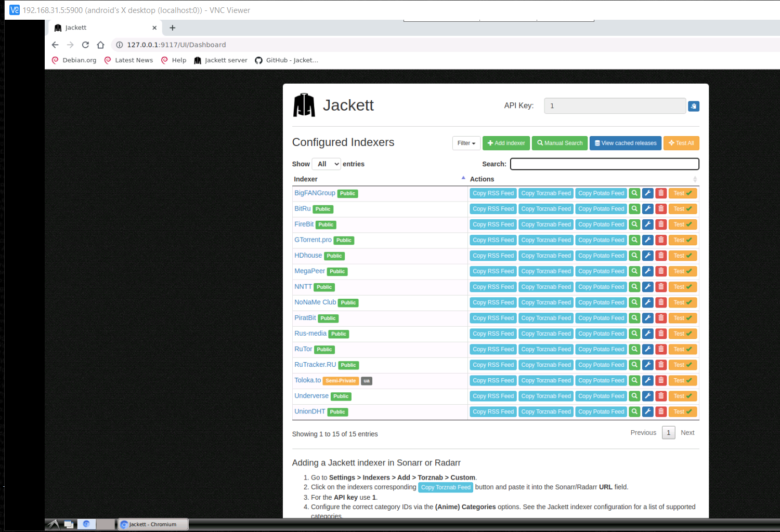Open the Debian.org bookmark
This screenshot has height=532, width=780.
(74, 60)
